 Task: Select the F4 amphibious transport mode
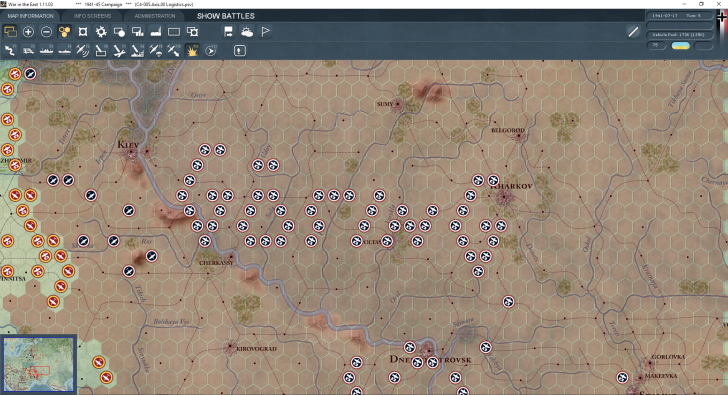pos(65,50)
